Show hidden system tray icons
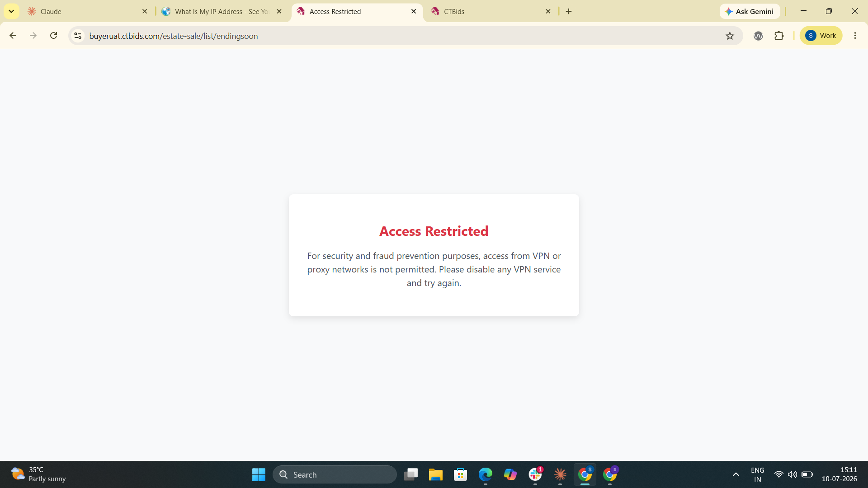 (736, 474)
